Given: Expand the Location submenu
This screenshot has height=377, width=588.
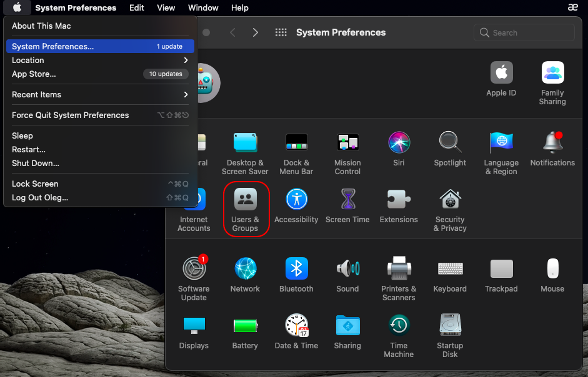Looking at the screenshot, I should tap(100, 61).
